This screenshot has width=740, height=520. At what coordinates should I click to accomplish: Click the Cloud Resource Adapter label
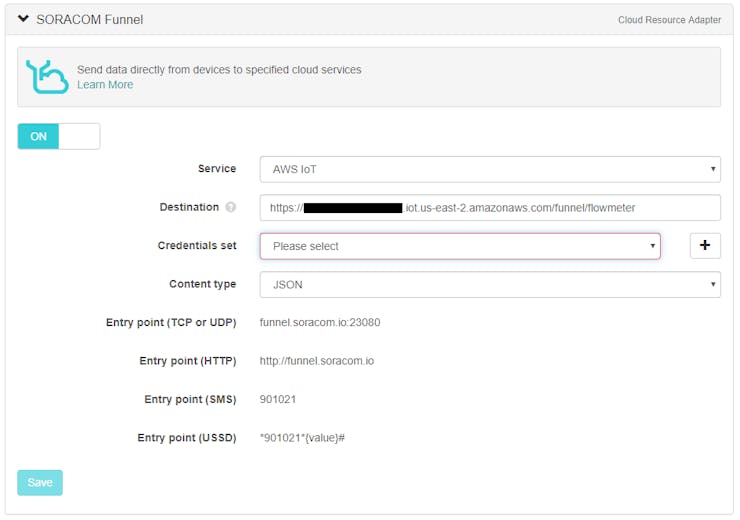[x=669, y=20]
